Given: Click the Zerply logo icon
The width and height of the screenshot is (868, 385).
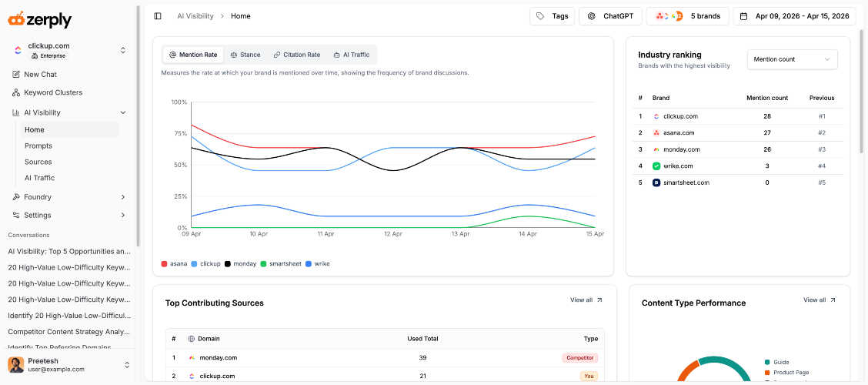Looking at the screenshot, I should pos(16,19).
